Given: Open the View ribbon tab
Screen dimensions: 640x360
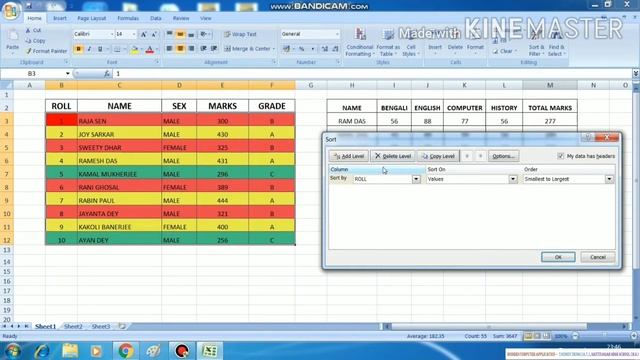Looking at the screenshot, I should click(x=206, y=18).
